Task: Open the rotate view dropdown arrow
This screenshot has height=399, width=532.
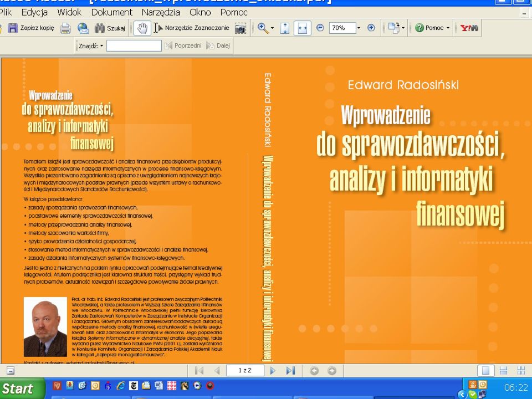Action: pyautogui.click(x=403, y=28)
